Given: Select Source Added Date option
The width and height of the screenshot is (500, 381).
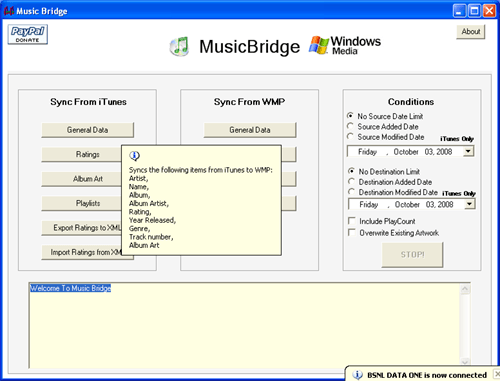Looking at the screenshot, I should 383,127.
